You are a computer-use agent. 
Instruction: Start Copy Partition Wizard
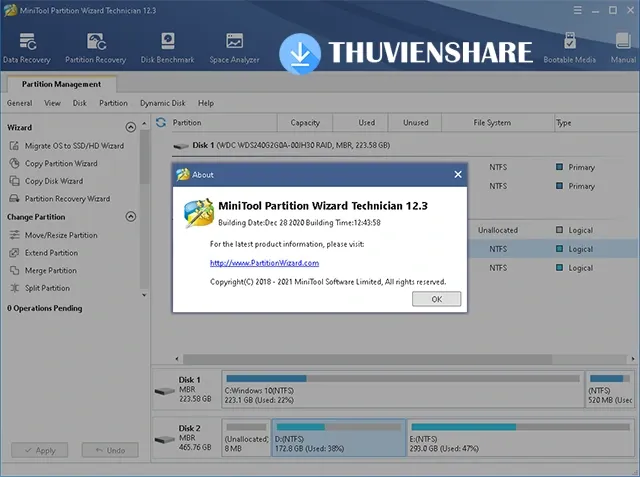(x=53, y=163)
